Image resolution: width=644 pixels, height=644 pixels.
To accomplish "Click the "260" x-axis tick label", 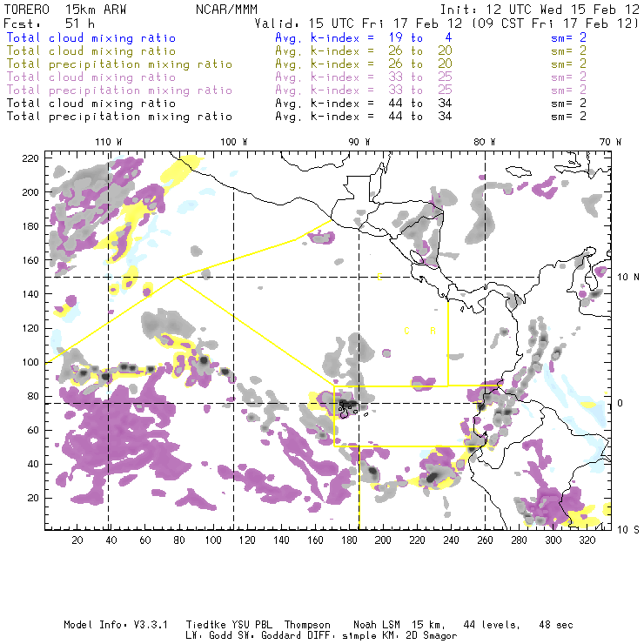I will tap(485, 540).
